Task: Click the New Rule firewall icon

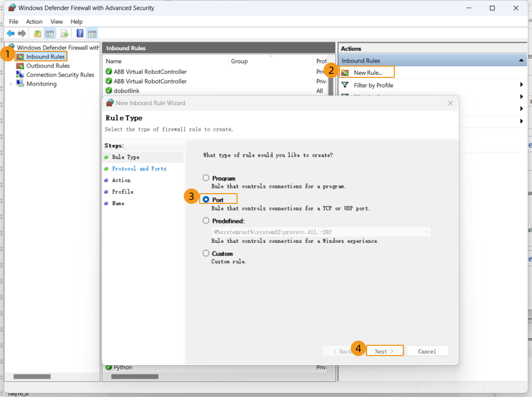Action: (x=345, y=73)
